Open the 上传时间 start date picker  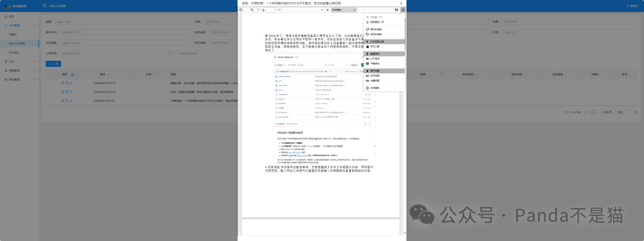[x=116, y=53]
